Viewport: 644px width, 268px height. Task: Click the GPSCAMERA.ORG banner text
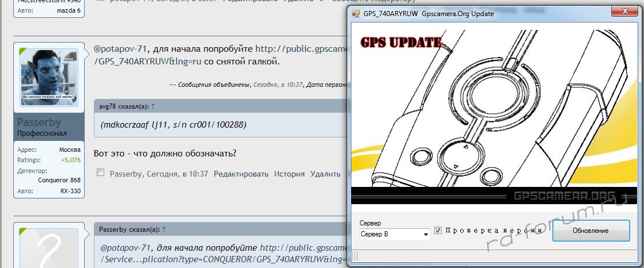[564, 196]
